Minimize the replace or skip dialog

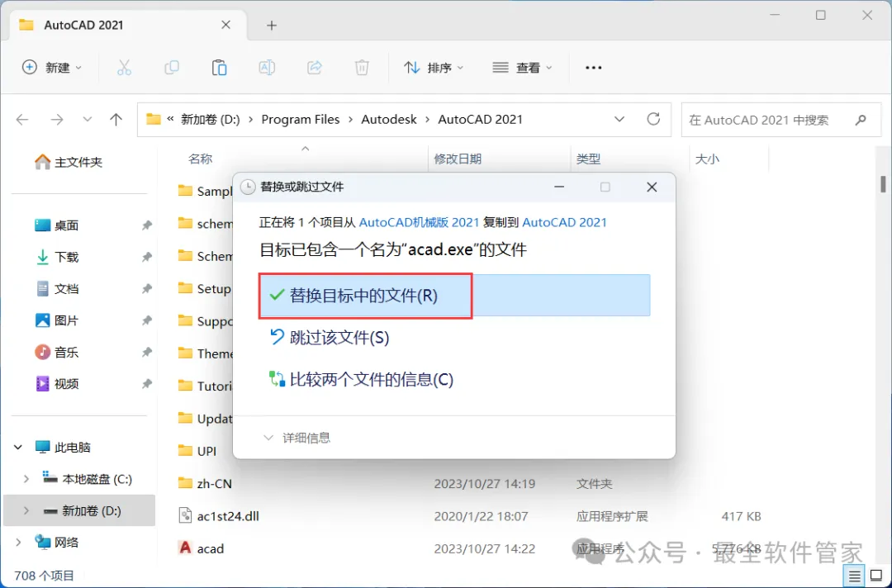(x=559, y=187)
